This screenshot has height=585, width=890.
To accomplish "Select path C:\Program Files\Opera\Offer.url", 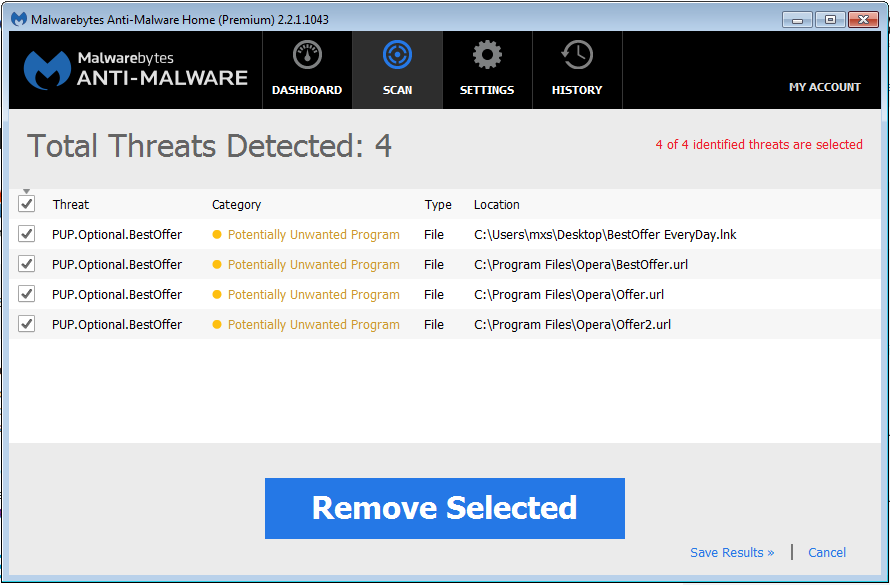I will pyautogui.click(x=569, y=295).
